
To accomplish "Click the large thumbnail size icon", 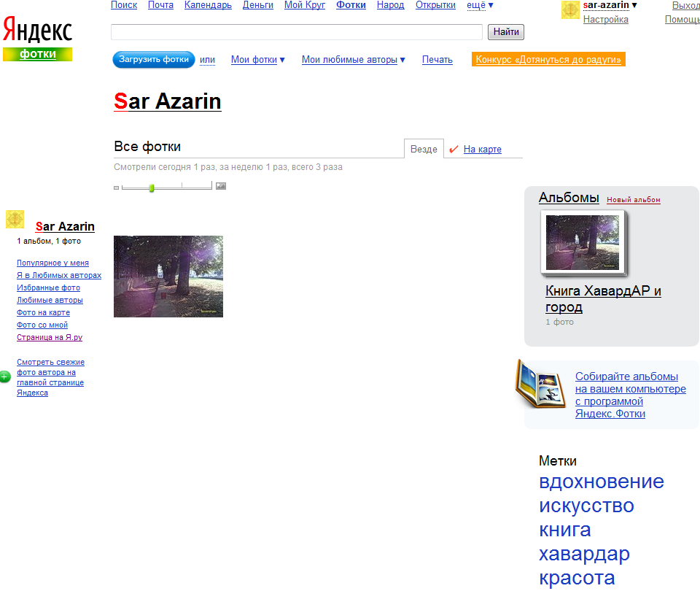I will (220, 186).
